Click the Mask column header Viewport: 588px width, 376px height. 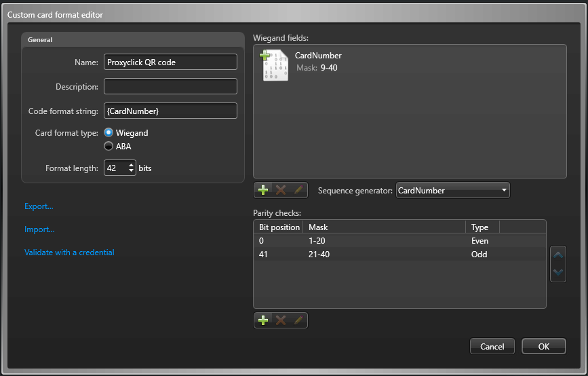click(x=385, y=227)
